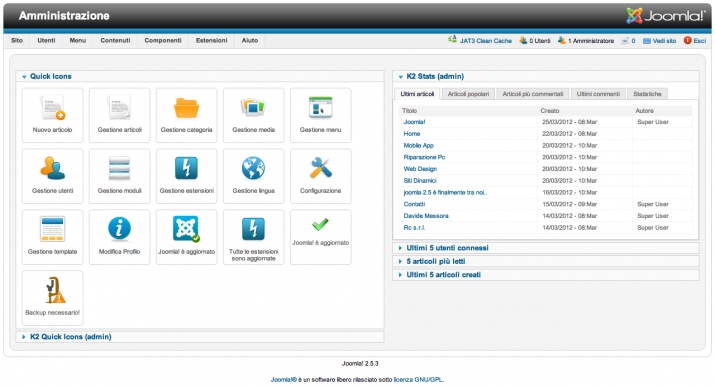Switch to Statistiche tab
The image size is (715, 389).
click(x=647, y=94)
